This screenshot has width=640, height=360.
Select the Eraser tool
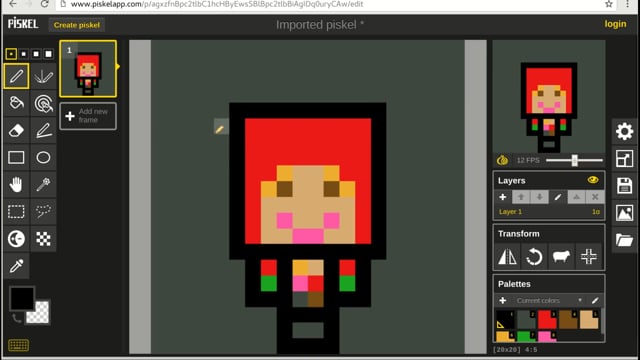tap(16, 130)
